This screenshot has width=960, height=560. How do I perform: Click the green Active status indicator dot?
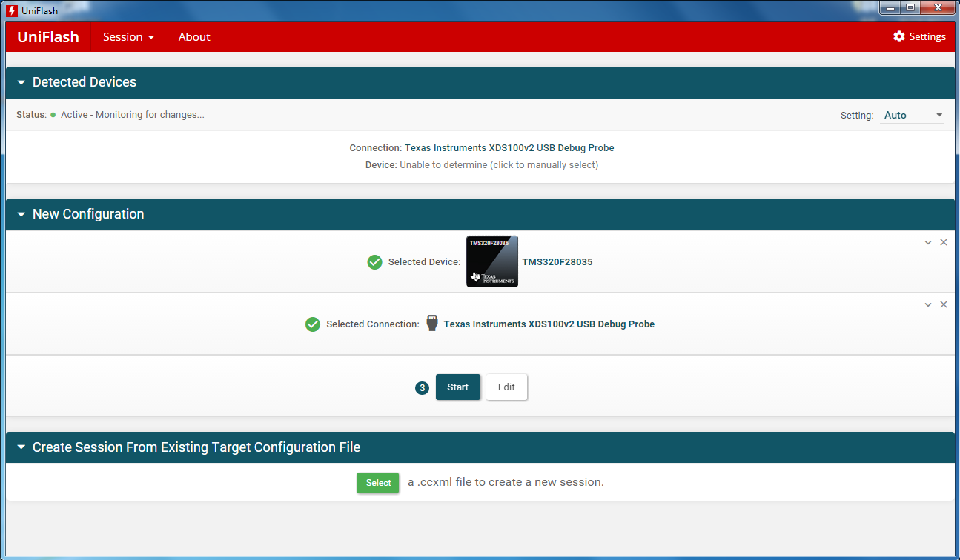coord(53,115)
